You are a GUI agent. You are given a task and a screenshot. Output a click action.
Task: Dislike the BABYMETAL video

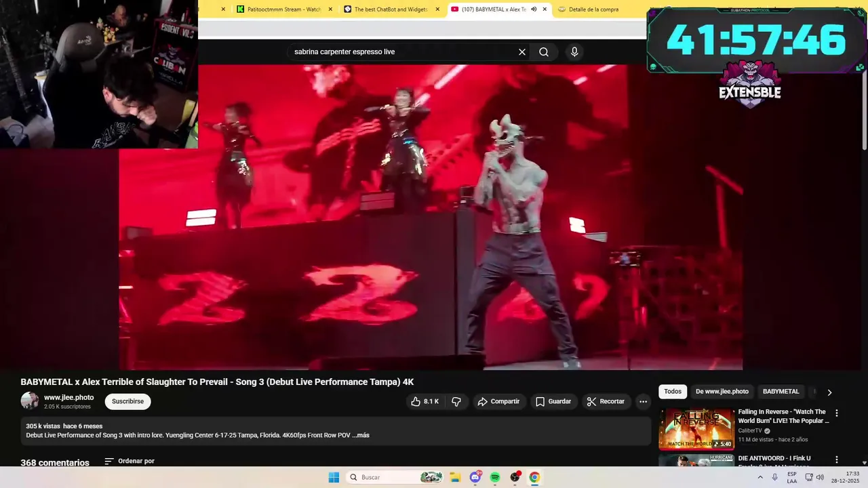click(456, 402)
